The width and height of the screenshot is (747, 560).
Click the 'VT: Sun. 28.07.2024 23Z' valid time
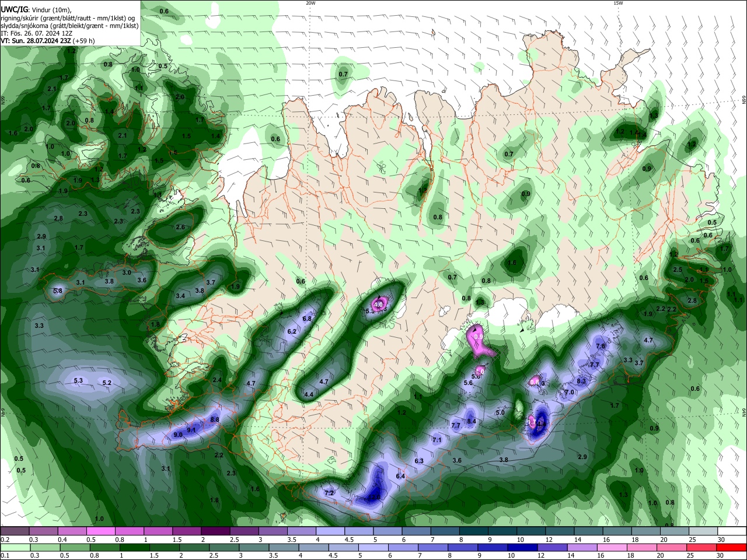point(36,41)
